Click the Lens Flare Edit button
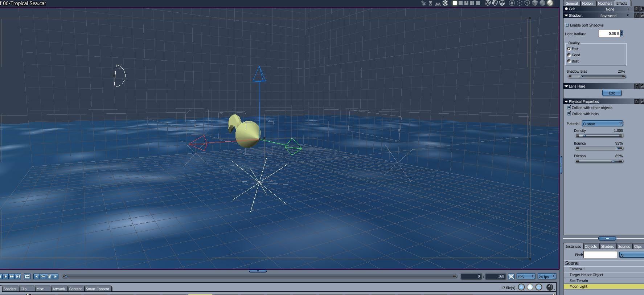Screen dimensions: 644x295 [x=612, y=93]
